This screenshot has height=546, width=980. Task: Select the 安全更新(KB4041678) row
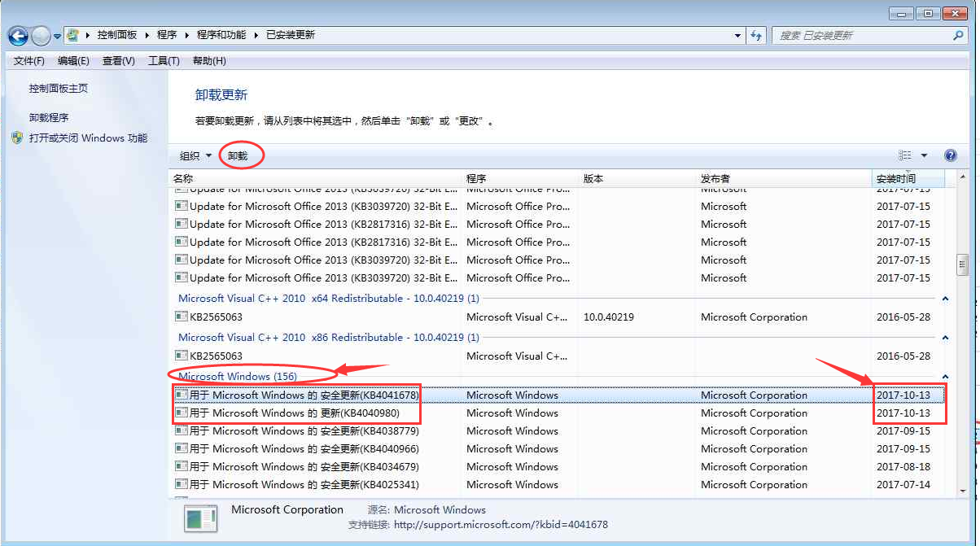559,395
